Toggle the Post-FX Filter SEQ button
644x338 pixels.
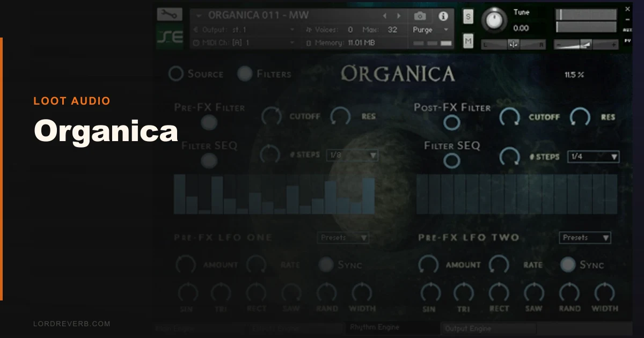pos(452,160)
